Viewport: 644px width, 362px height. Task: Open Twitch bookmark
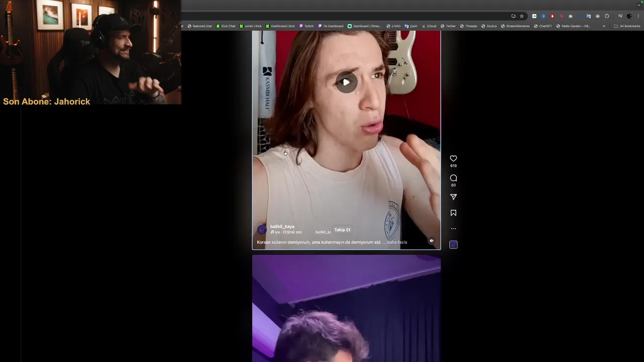(x=306, y=26)
